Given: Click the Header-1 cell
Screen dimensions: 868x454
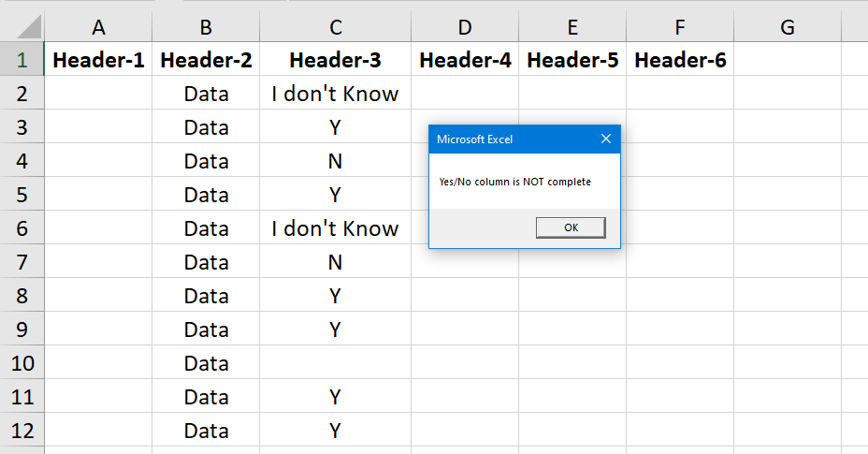Looking at the screenshot, I should tap(98, 59).
